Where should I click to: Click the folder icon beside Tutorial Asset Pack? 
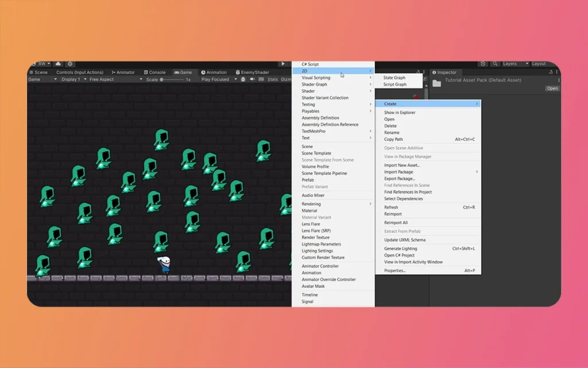438,83
